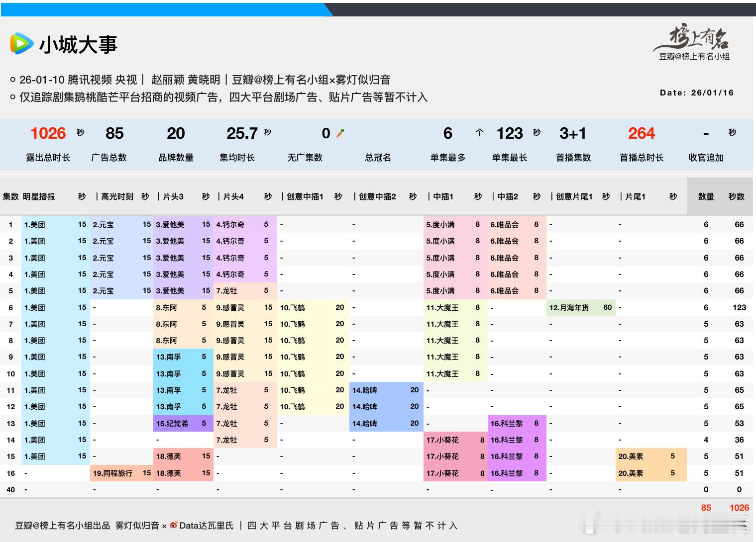Click the 收官追加 label
The image size is (756, 542).
click(x=706, y=158)
